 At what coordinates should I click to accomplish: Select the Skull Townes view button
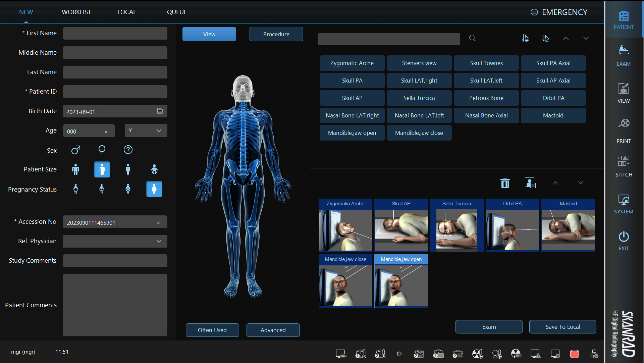(x=486, y=63)
